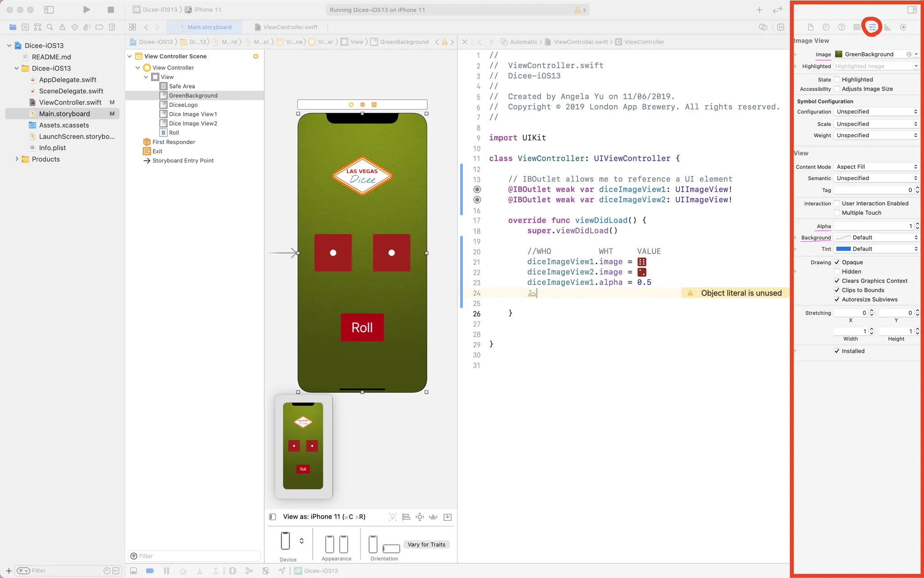Viewport: 924px width, 578px height.
Task: Click the Embed In canvas button
Action: click(448, 517)
